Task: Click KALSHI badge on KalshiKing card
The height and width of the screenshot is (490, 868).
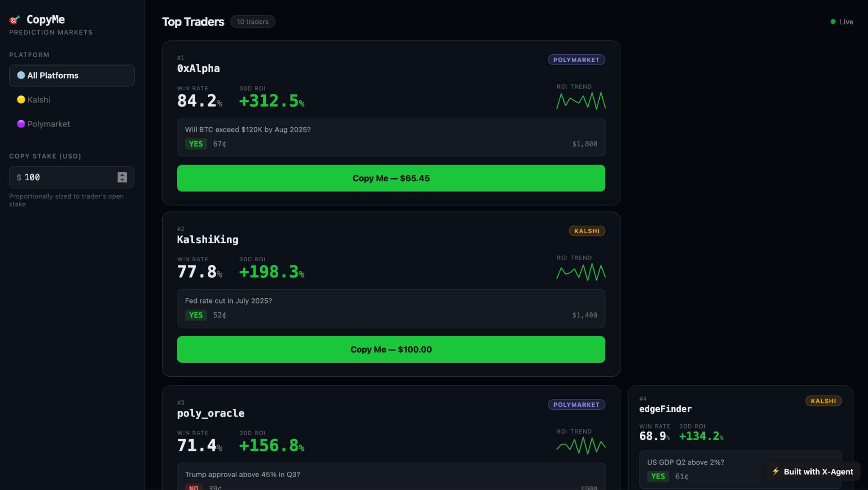Action: pyautogui.click(x=587, y=231)
